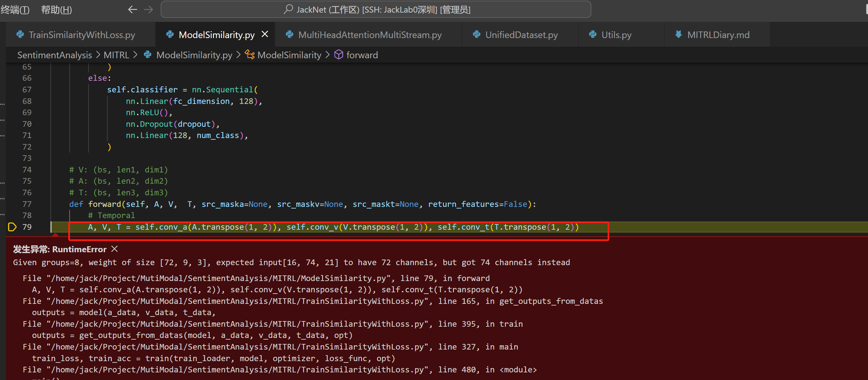Image resolution: width=868 pixels, height=380 pixels.
Task: Click the method cube icon in breadcrumb
Action: [x=339, y=55]
